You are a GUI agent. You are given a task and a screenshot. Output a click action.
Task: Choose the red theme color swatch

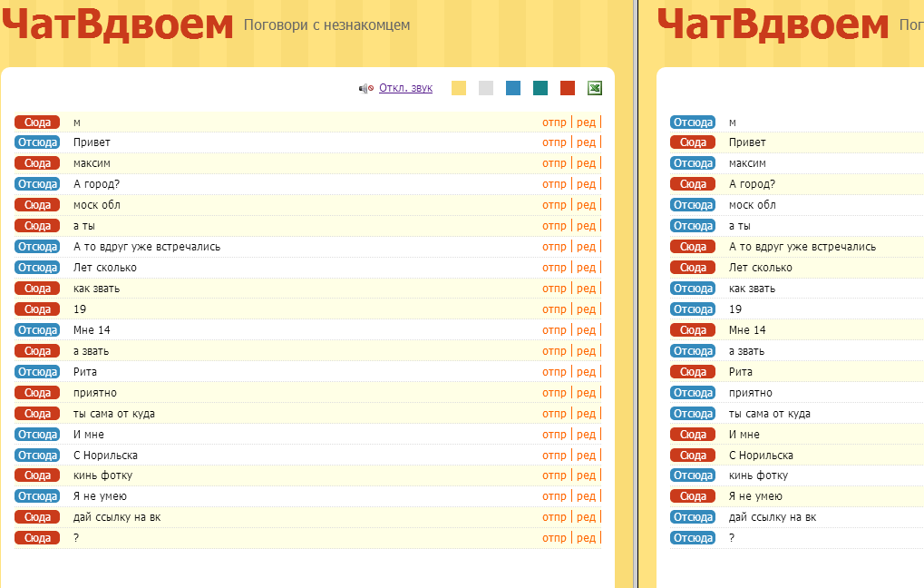tap(568, 88)
